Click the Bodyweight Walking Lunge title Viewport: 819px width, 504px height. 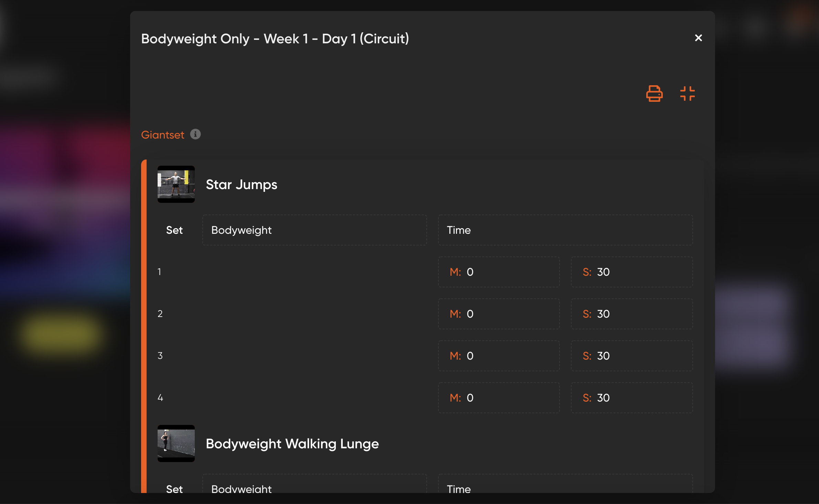(x=292, y=444)
